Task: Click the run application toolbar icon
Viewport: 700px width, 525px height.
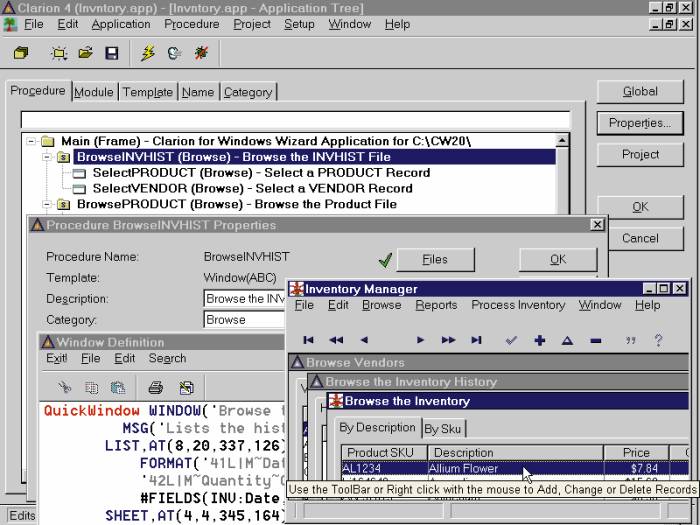Action: (174, 53)
